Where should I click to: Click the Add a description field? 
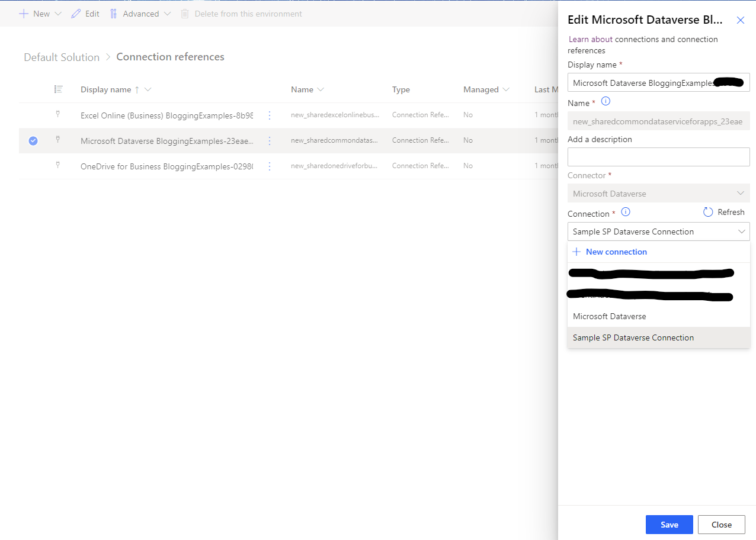658,157
